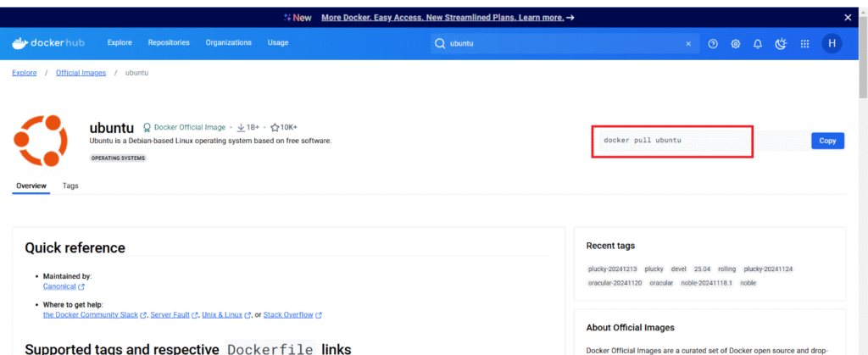Open the Stack Overflow help link
The width and height of the screenshot is (868, 355).
(x=288, y=314)
